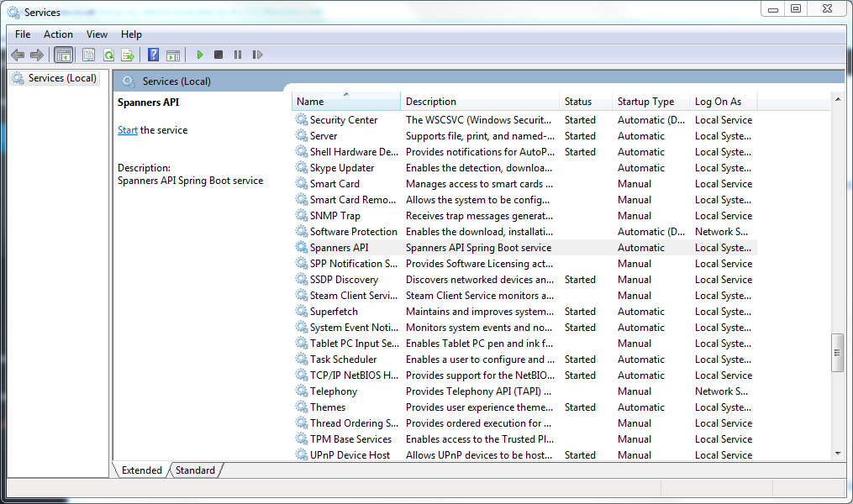The image size is (853, 504).
Task: Toggle Show/Hide Action Pane icon
Action: [x=173, y=55]
